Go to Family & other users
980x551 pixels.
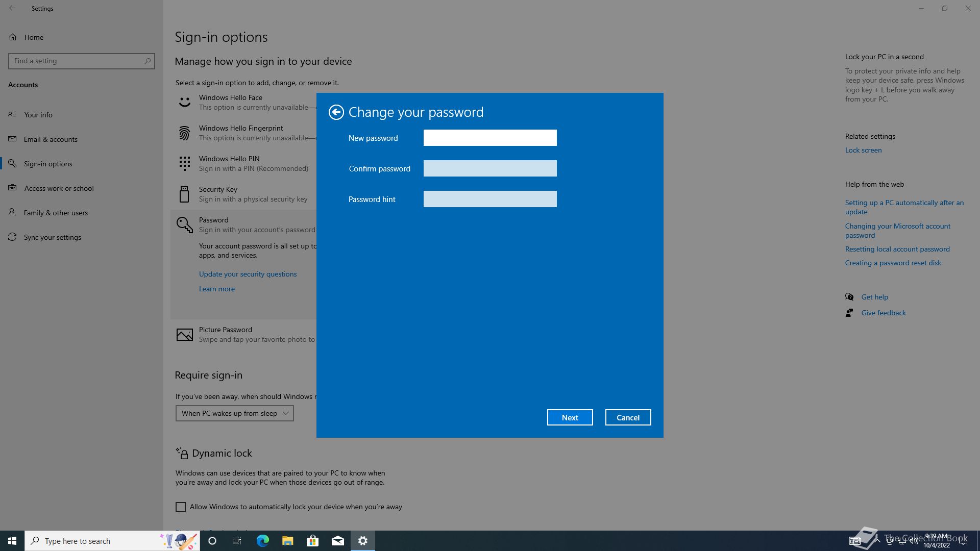pos(56,213)
